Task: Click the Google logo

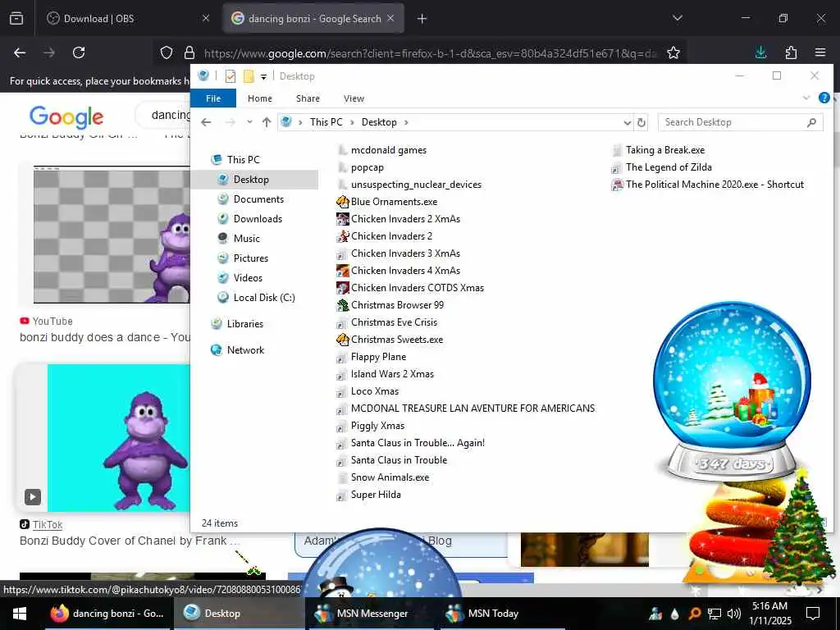Action: coord(66,116)
